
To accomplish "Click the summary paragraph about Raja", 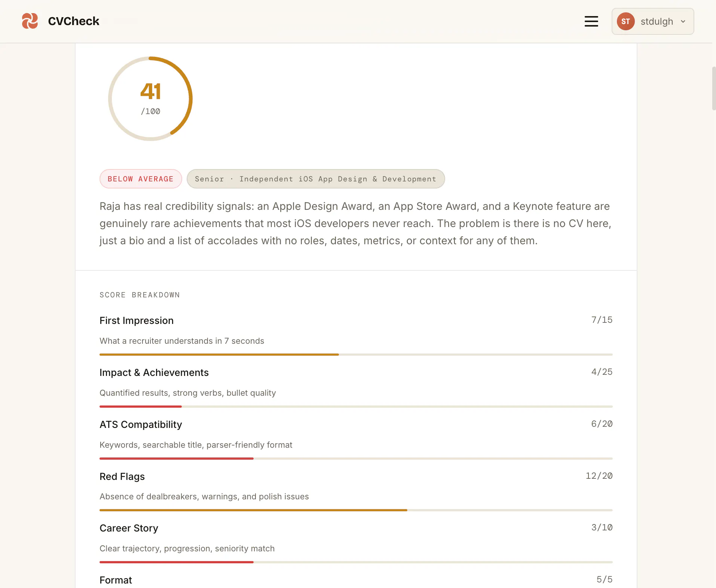I will 355,223.
